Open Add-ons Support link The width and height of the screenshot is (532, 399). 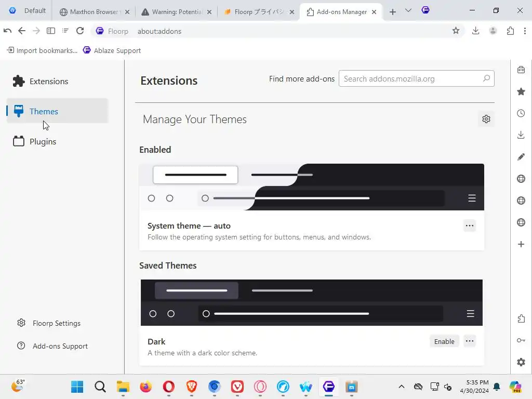tap(52, 345)
